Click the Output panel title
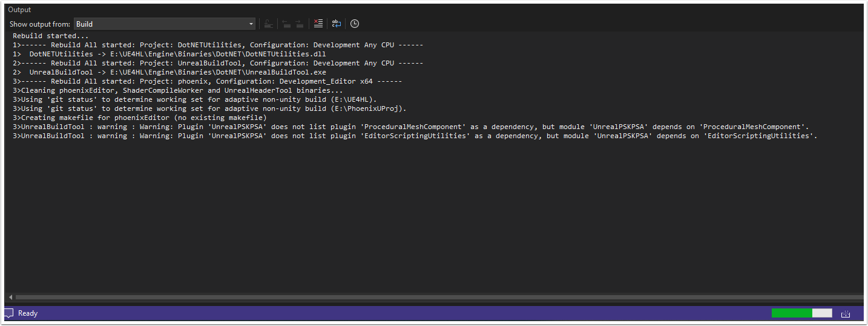Image resolution: width=868 pixels, height=326 pixels. 19,10
